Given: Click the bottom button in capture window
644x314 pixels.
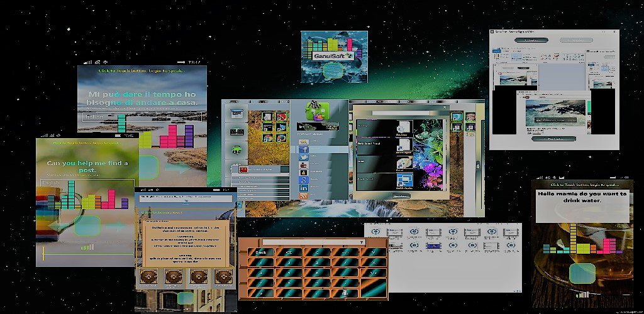Looking at the screenshot, I should pyautogui.click(x=553, y=138).
